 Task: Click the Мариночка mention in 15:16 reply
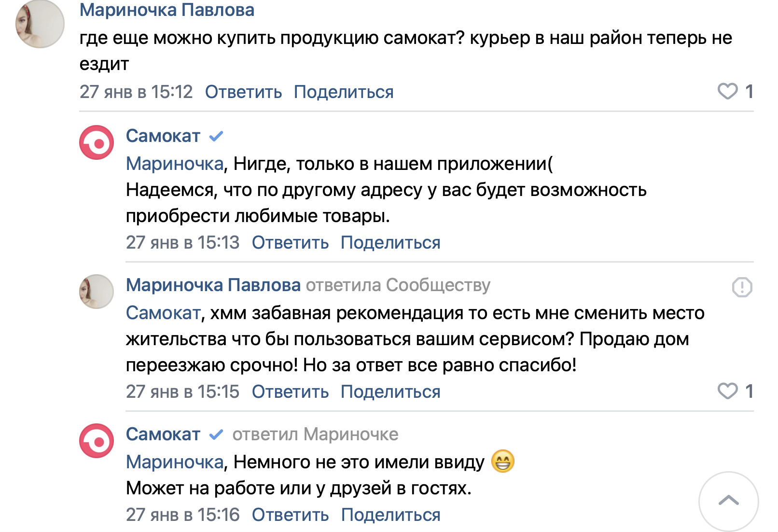[175, 462]
